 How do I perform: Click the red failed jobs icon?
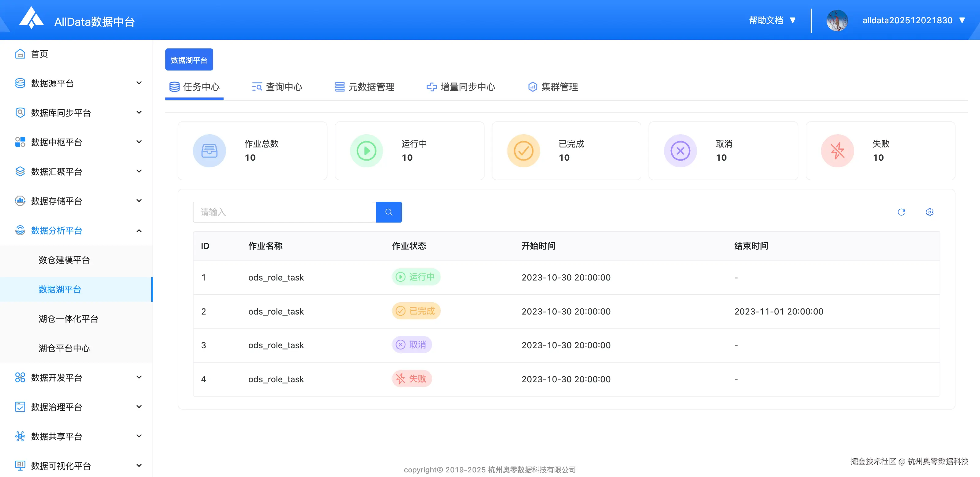click(x=837, y=151)
